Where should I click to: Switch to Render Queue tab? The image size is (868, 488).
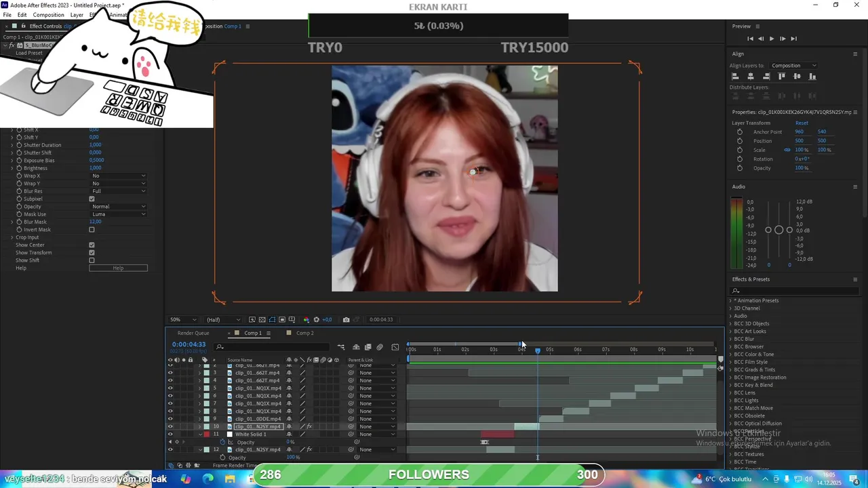click(193, 333)
